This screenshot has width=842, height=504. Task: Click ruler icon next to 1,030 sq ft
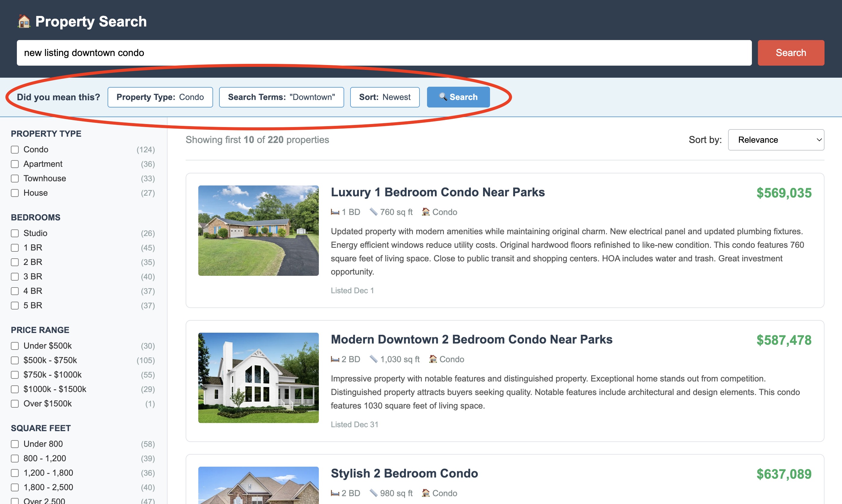pyautogui.click(x=373, y=359)
